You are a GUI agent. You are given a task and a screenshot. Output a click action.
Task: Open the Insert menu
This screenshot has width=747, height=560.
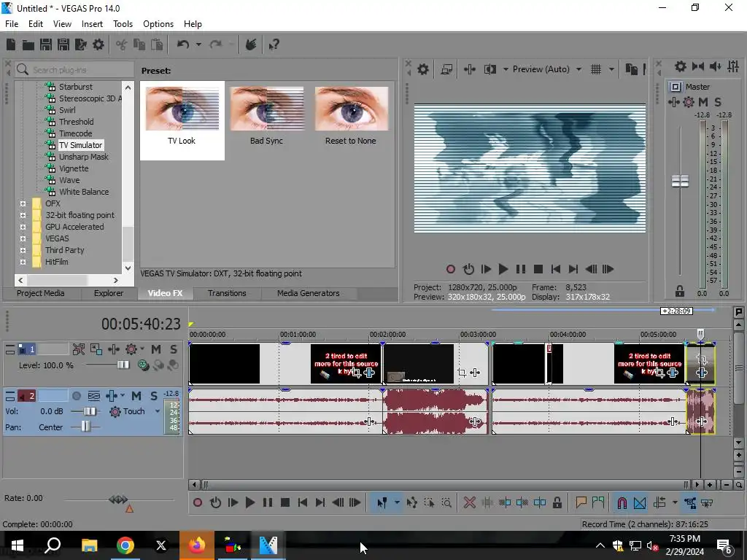tap(92, 24)
